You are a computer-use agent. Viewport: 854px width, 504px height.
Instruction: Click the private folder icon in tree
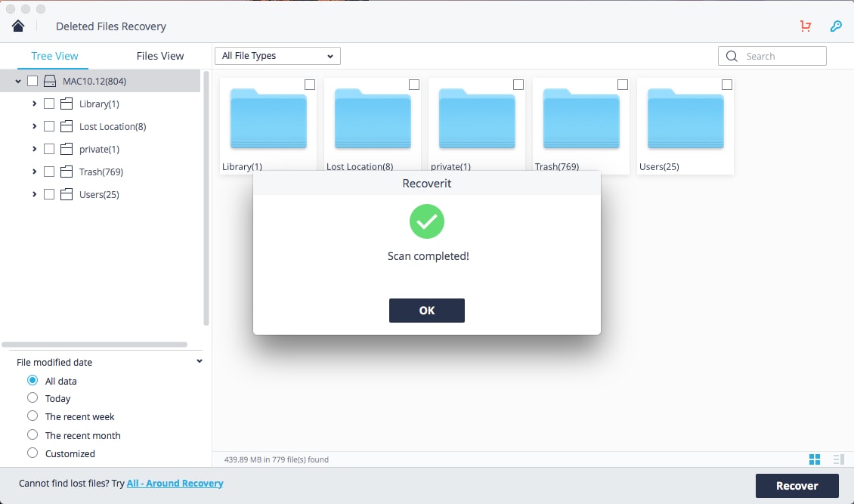[67, 149]
